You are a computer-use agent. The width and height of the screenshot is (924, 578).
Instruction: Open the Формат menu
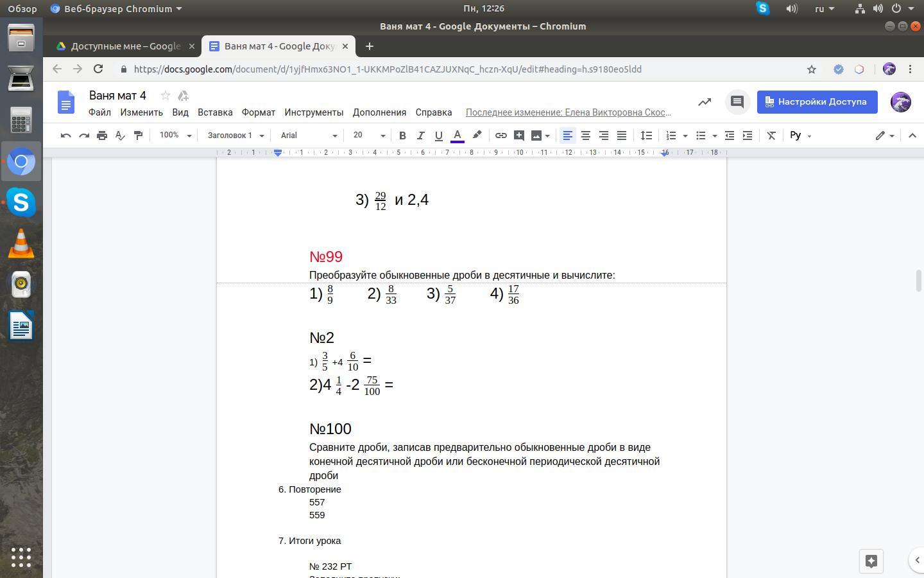point(259,112)
